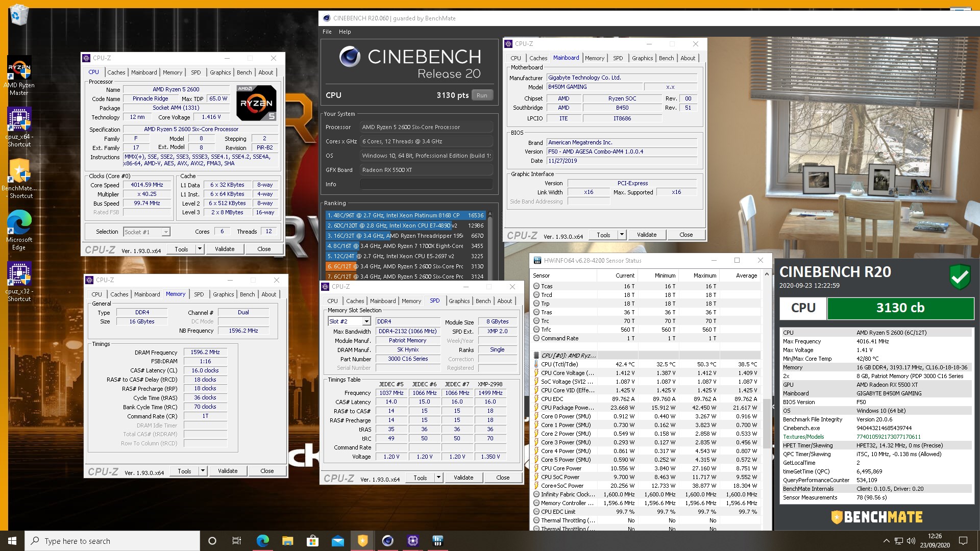
Task: Open the Recycle Bin desktop icon
Action: [19, 14]
